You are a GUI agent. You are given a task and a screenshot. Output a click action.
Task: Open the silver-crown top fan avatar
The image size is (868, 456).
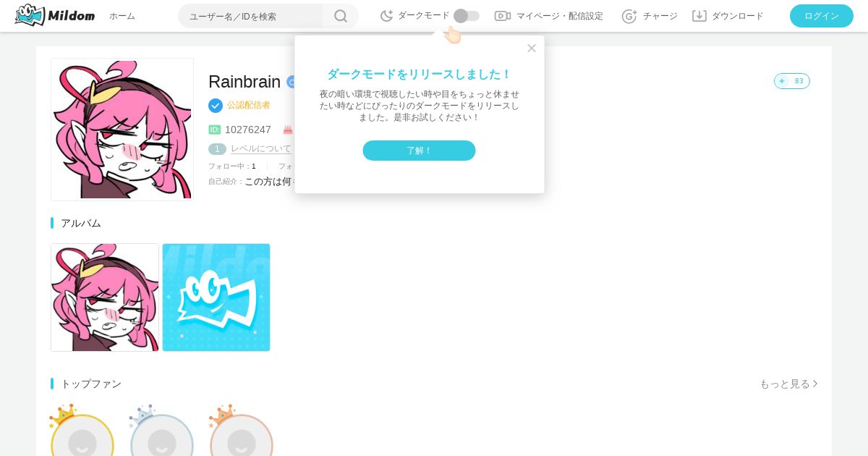click(x=161, y=435)
